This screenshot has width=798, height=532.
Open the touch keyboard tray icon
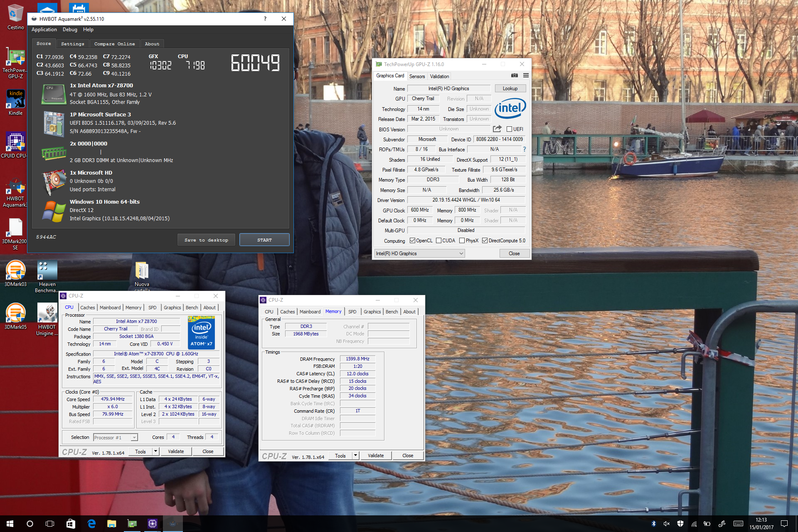tap(738, 524)
